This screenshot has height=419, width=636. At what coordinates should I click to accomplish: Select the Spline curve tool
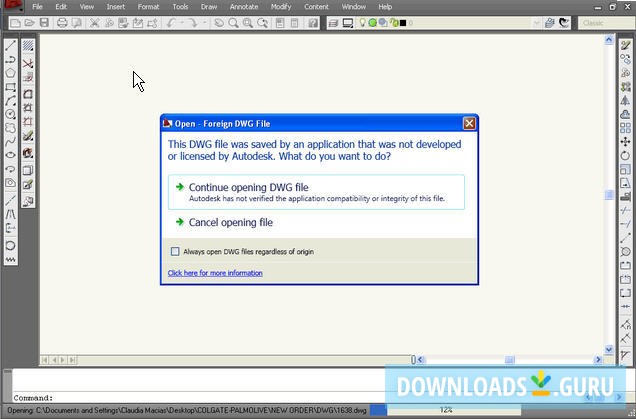(x=11, y=142)
